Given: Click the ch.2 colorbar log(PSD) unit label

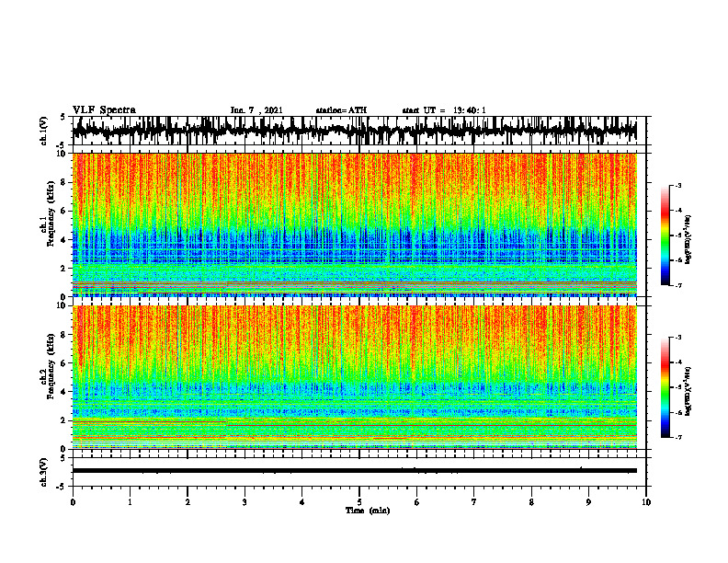Looking at the screenshot, I should tap(688, 391).
